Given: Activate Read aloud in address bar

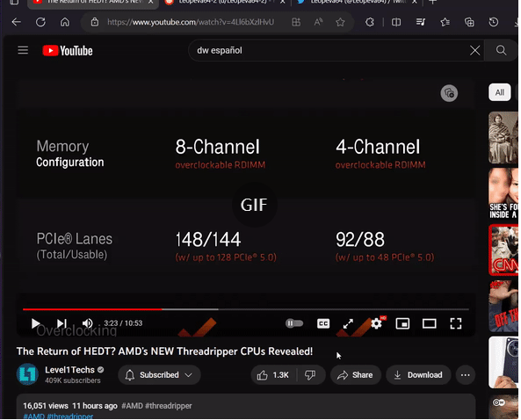Looking at the screenshot, I should (318, 22).
